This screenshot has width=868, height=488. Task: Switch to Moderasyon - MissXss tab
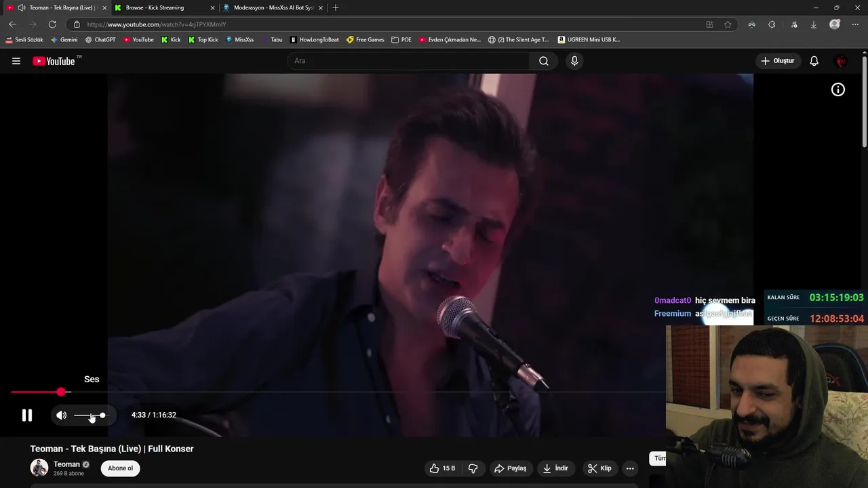click(x=273, y=7)
